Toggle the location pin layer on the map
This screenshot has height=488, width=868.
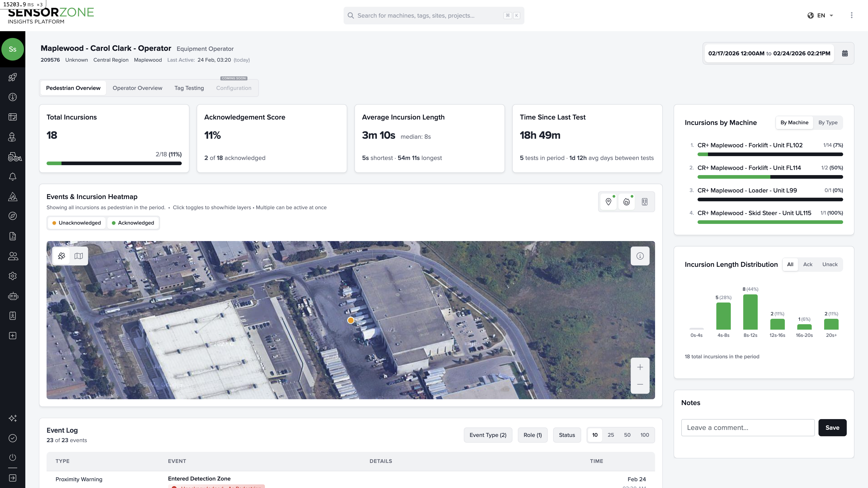(x=609, y=202)
